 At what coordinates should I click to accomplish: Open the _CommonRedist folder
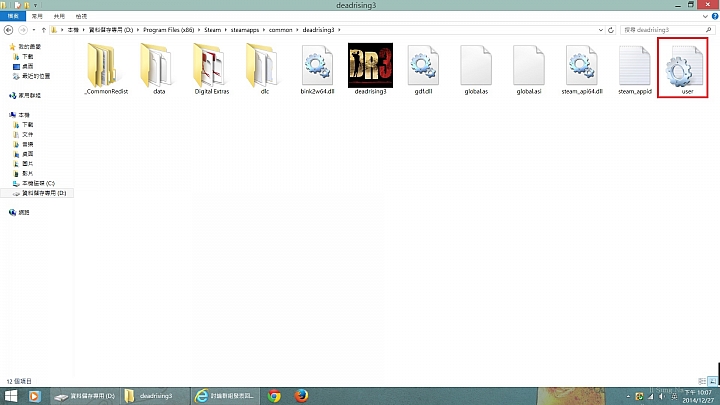tap(106, 69)
